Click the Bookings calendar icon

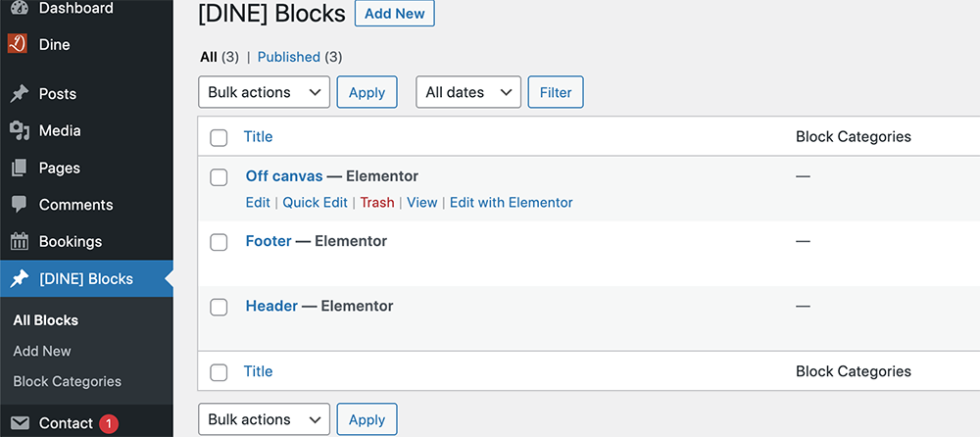point(20,241)
